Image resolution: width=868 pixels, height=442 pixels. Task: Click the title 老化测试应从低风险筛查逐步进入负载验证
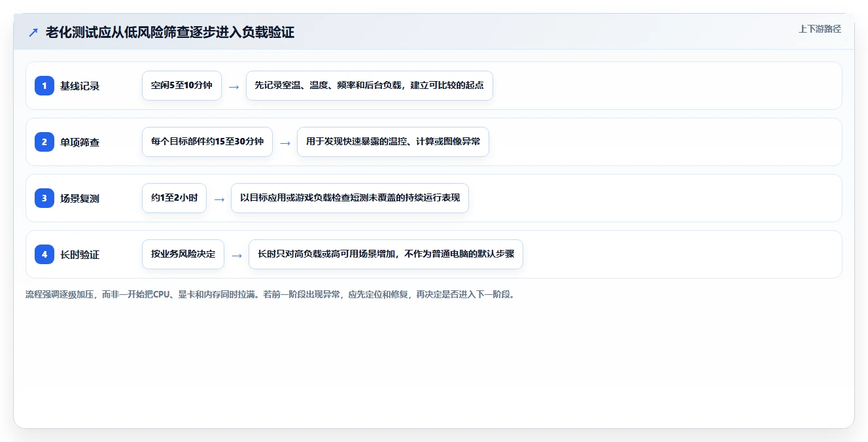[x=170, y=33]
